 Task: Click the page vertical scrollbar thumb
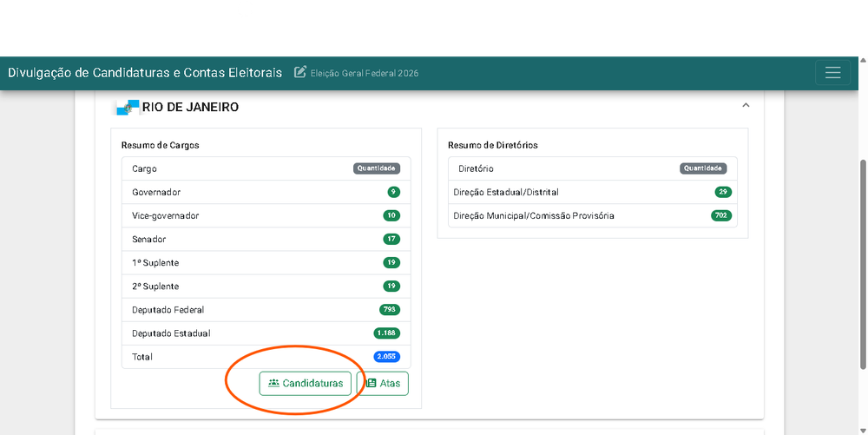tap(863, 264)
